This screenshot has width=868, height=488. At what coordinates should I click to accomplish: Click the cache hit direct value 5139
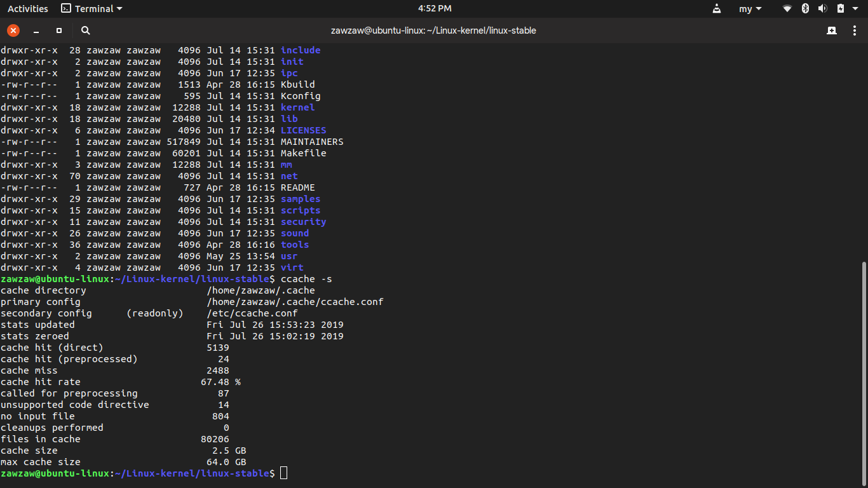click(218, 348)
